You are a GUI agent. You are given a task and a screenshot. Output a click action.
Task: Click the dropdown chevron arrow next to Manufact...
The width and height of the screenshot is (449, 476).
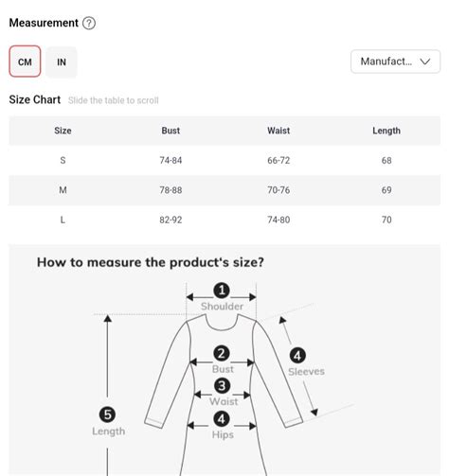[425, 62]
